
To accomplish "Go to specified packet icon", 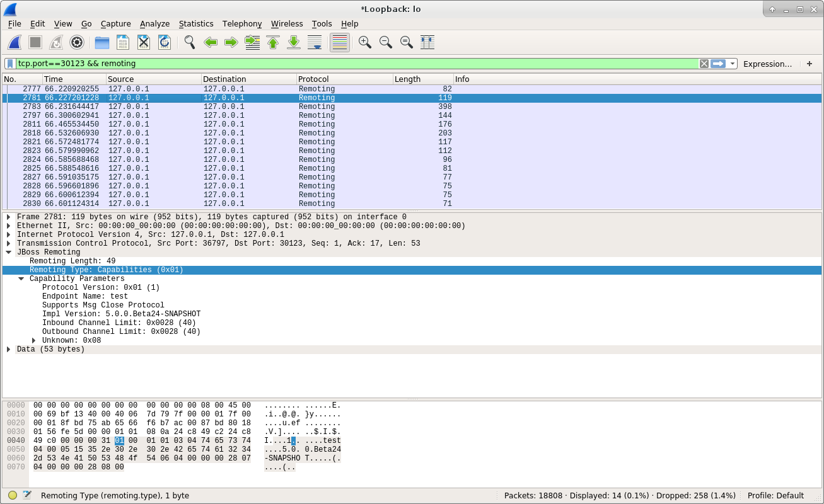I will 252,42.
